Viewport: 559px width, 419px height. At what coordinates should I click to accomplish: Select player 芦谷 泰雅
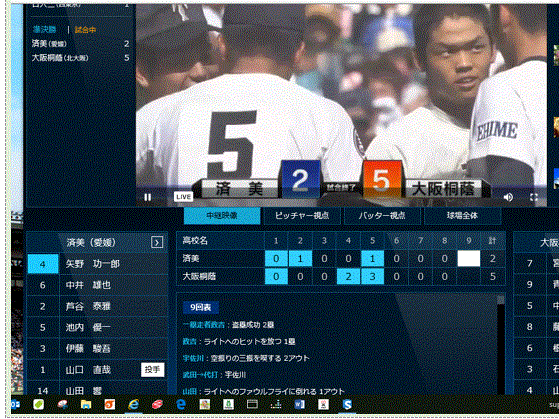pos(88,306)
